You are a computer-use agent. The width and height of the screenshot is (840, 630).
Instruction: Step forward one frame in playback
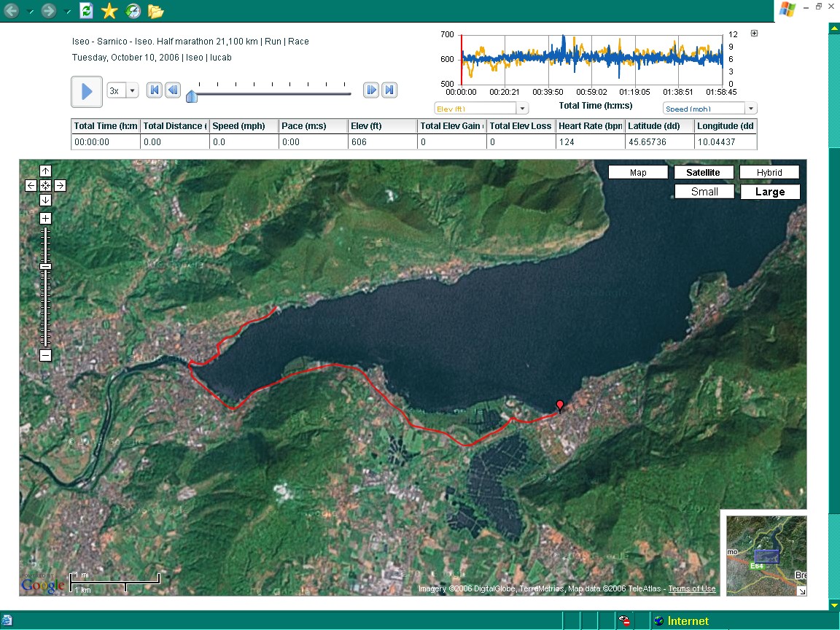coord(371,90)
